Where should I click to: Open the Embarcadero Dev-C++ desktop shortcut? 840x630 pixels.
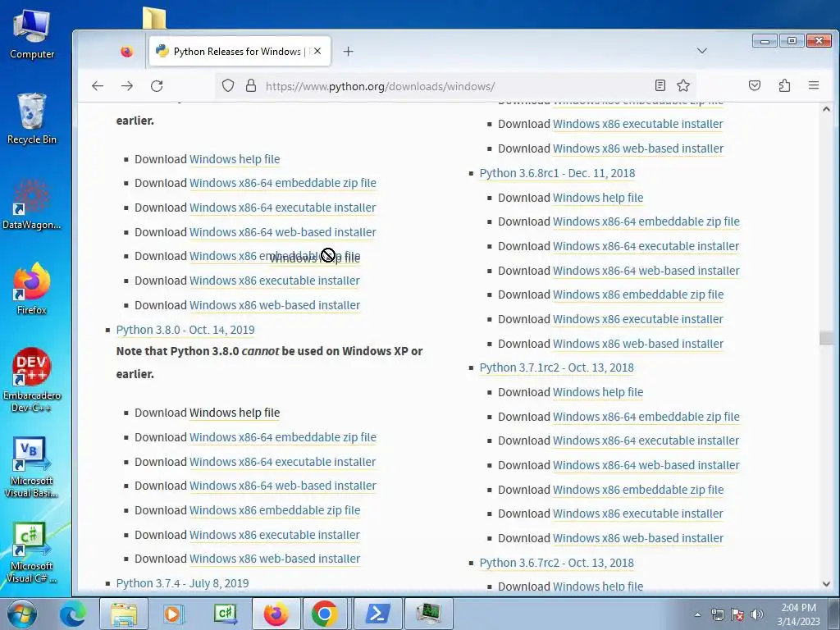pyautogui.click(x=32, y=380)
